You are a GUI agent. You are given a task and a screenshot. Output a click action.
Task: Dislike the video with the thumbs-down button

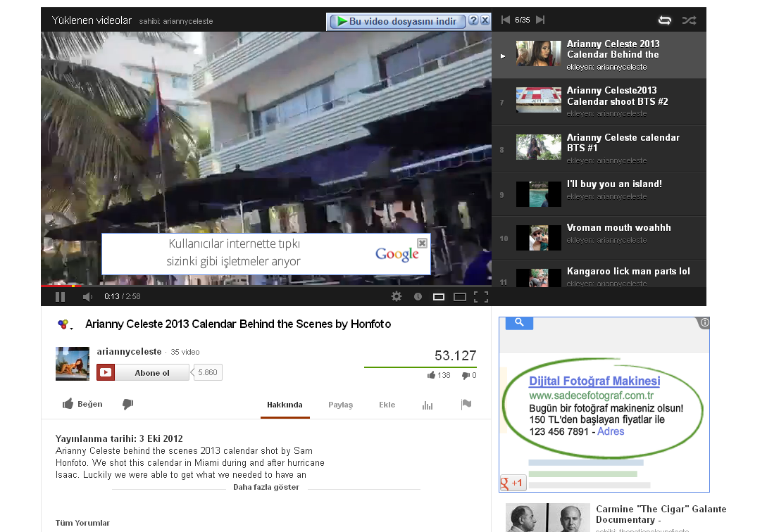pyautogui.click(x=127, y=404)
